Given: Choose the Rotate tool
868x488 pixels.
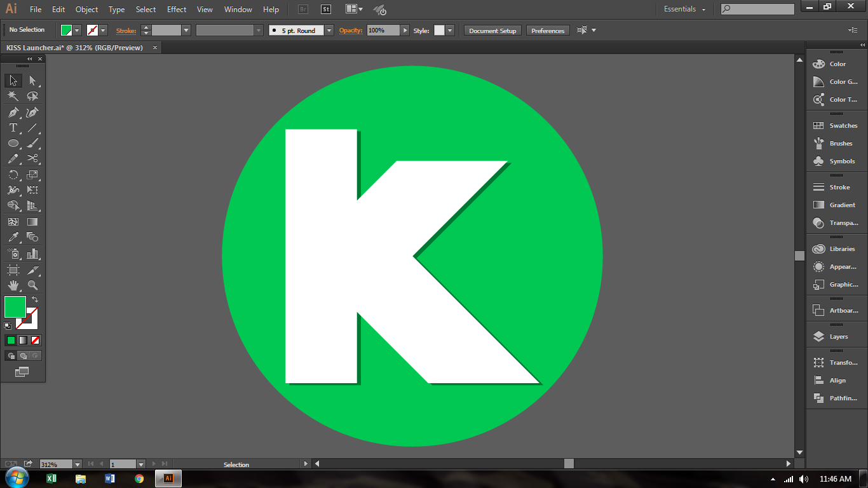Looking at the screenshot, I should coord(13,175).
